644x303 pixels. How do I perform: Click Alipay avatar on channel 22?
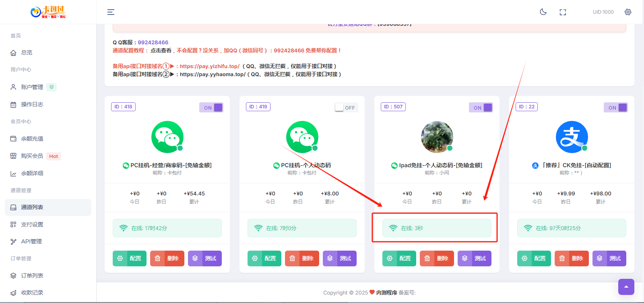572,137
